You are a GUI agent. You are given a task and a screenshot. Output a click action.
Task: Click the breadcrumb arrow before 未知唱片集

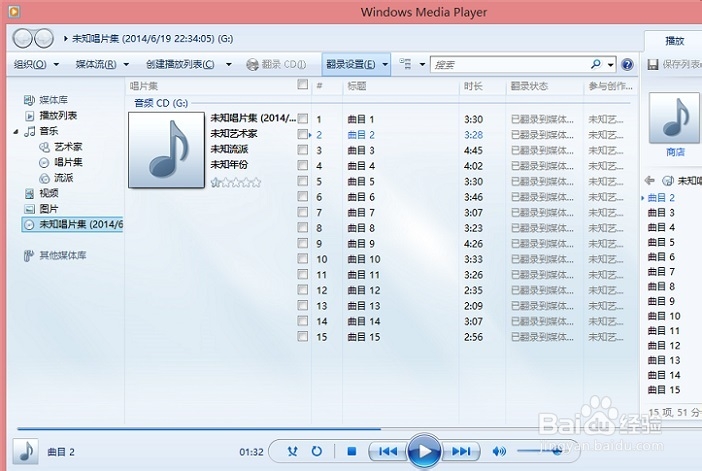65,39
